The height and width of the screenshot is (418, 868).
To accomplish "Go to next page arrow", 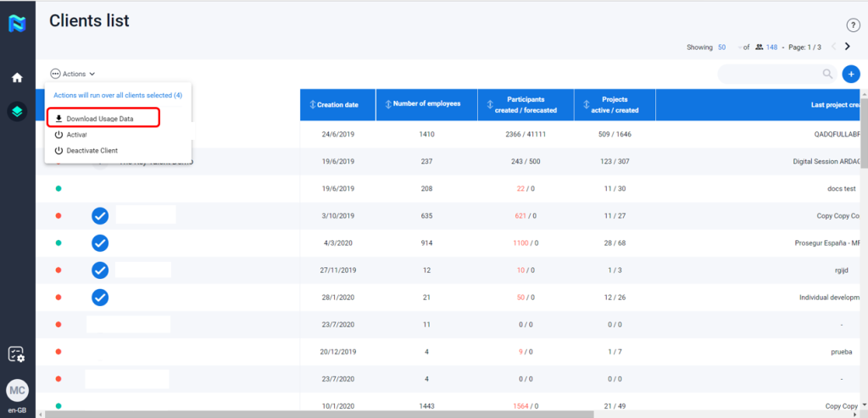I will click(847, 47).
